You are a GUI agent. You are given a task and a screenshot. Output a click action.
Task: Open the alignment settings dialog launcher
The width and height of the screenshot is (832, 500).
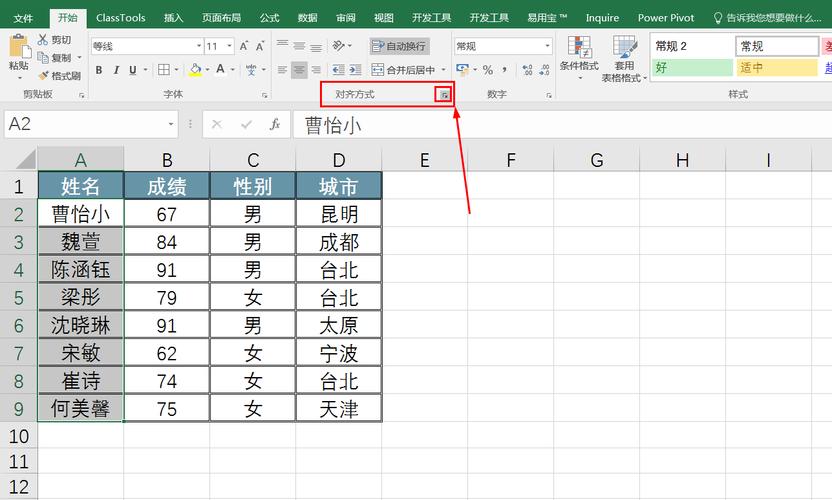pyautogui.click(x=444, y=94)
